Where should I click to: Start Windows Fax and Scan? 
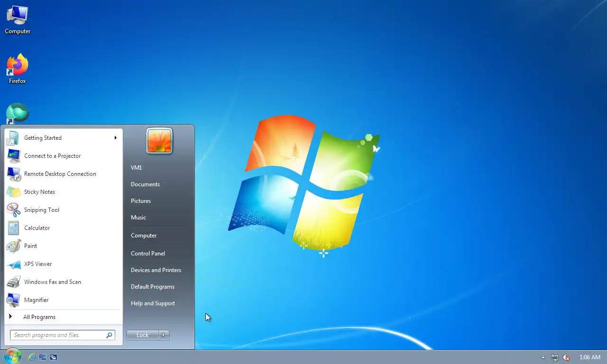pos(64,282)
